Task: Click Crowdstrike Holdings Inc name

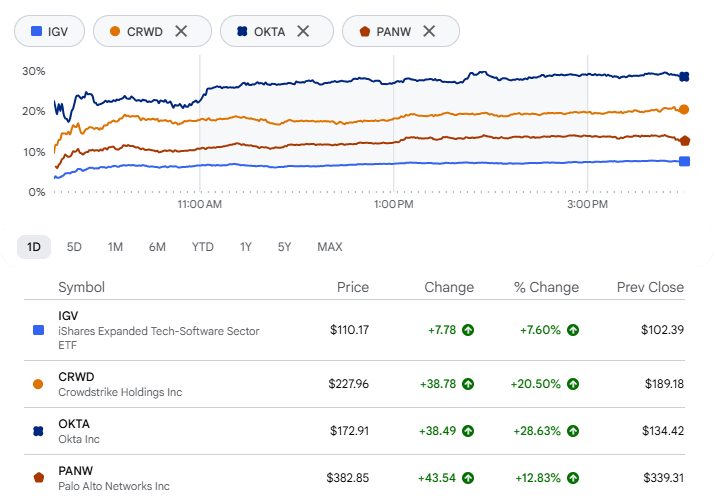Action: (x=120, y=392)
